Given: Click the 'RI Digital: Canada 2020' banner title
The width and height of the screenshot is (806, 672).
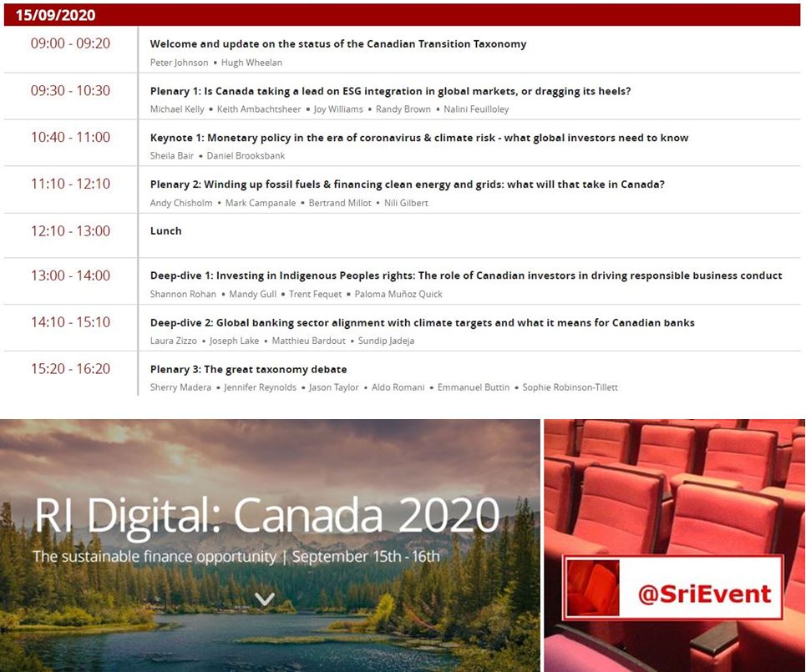Looking at the screenshot, I should pyautogui.click(x=267, y=517).
